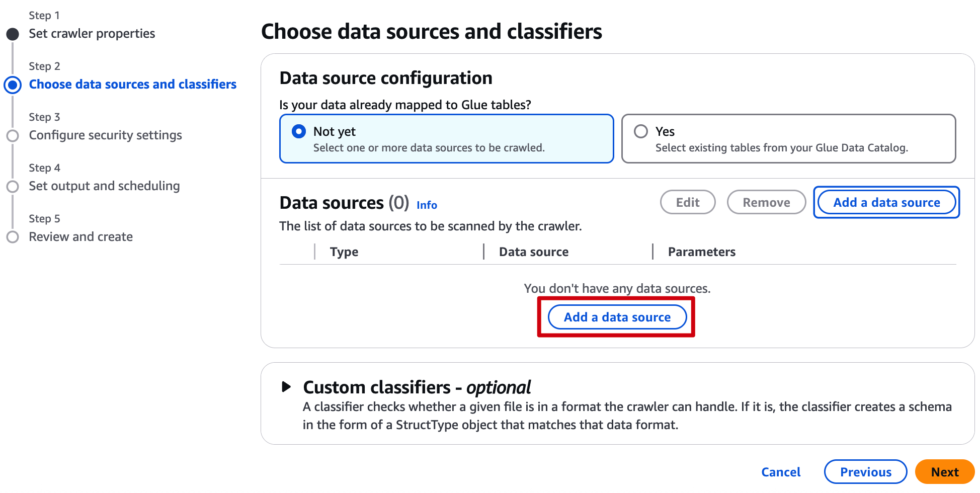
Task: Jump to Set output and scheduling step
Action: 104,186
